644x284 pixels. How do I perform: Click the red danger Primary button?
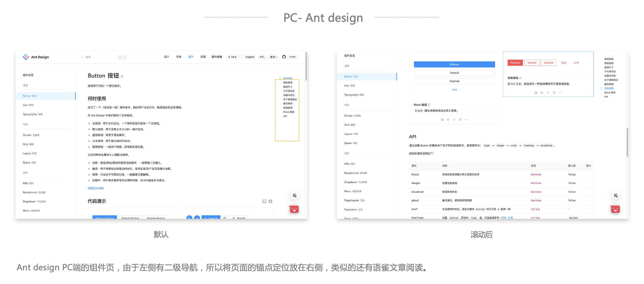click(x=515, y=63)
